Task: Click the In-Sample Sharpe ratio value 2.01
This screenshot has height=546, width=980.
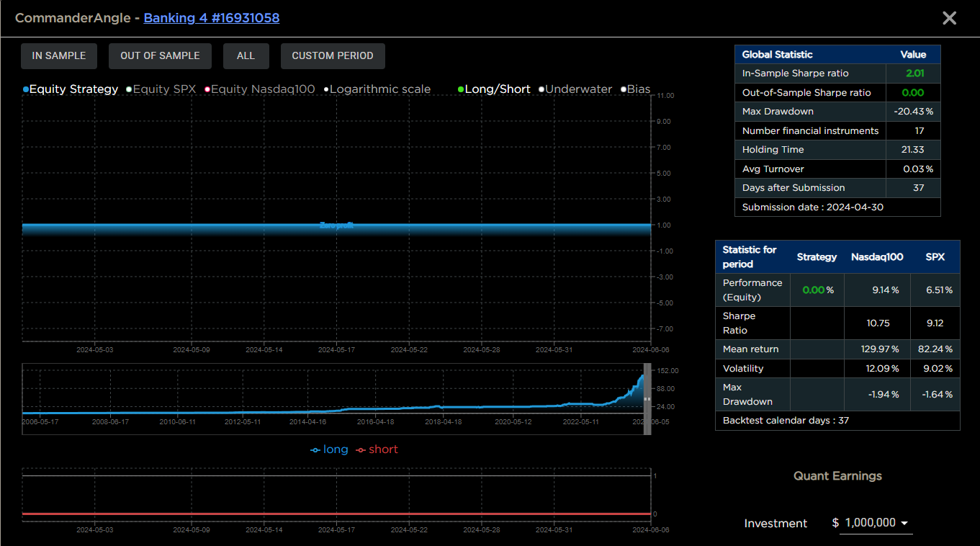Action: click(x=914, y=73)
